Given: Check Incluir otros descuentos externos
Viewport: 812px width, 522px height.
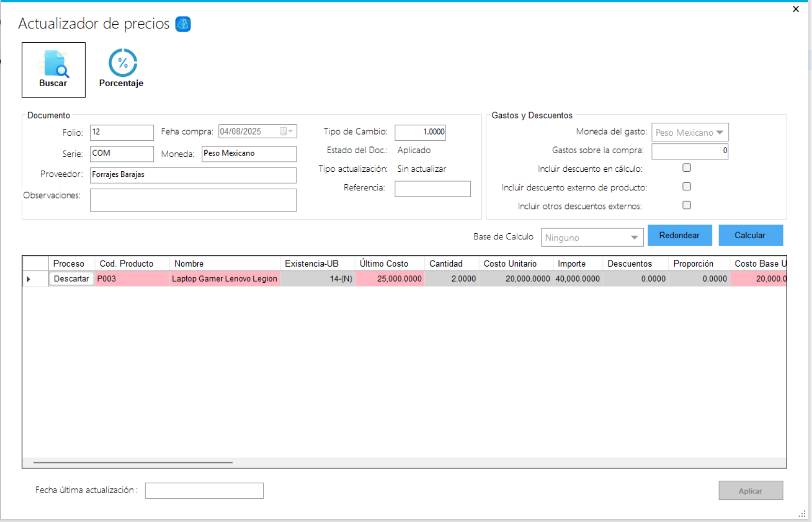Looking at the screenshot, I should click(x=687, y=205).
